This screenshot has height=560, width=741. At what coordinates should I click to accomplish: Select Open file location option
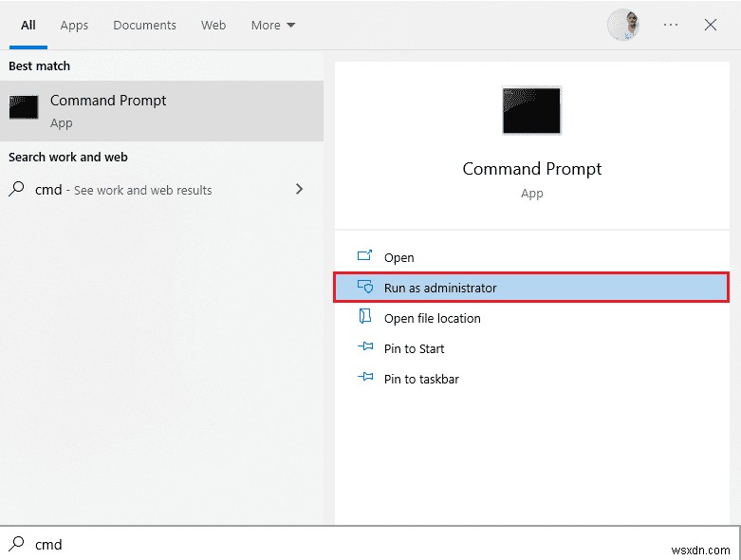(432, 318)
